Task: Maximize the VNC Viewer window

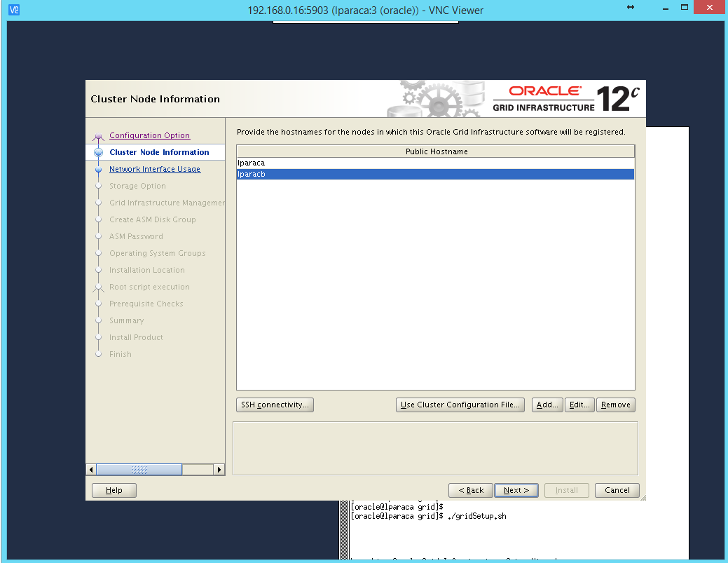Action: (685, 8)
